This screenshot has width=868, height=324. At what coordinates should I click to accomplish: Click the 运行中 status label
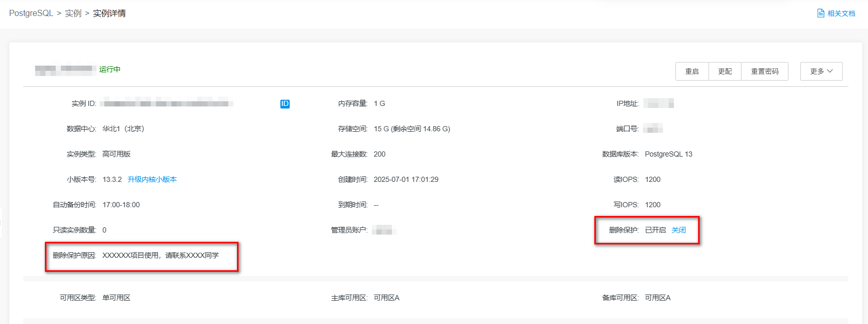click(x=109, y=69)
